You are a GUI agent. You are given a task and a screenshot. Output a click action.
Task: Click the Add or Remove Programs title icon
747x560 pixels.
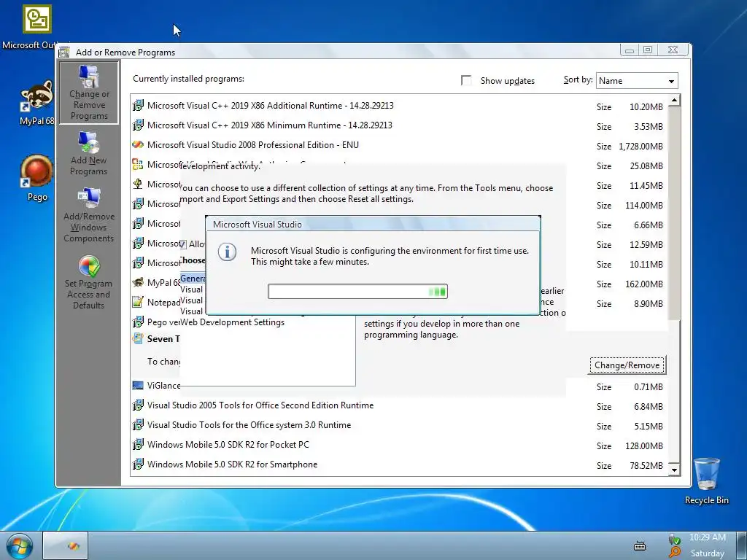tap(64, 52)
